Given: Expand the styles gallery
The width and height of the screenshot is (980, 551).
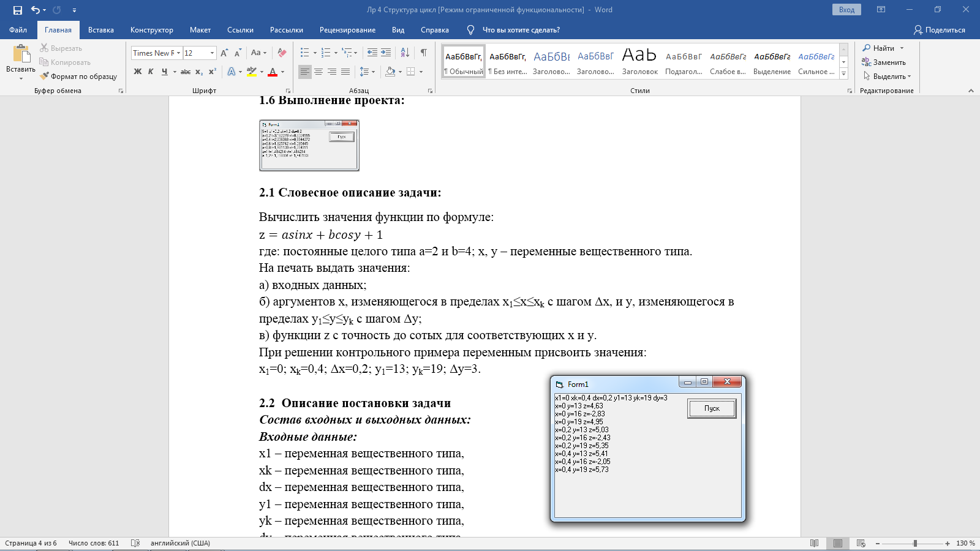Looking at the screenshot, I should [x=843, y=74].
